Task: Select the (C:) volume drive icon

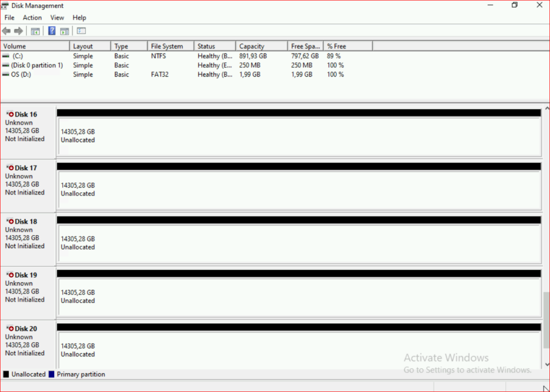Action: pyautogui.click(x=6, y=56)
